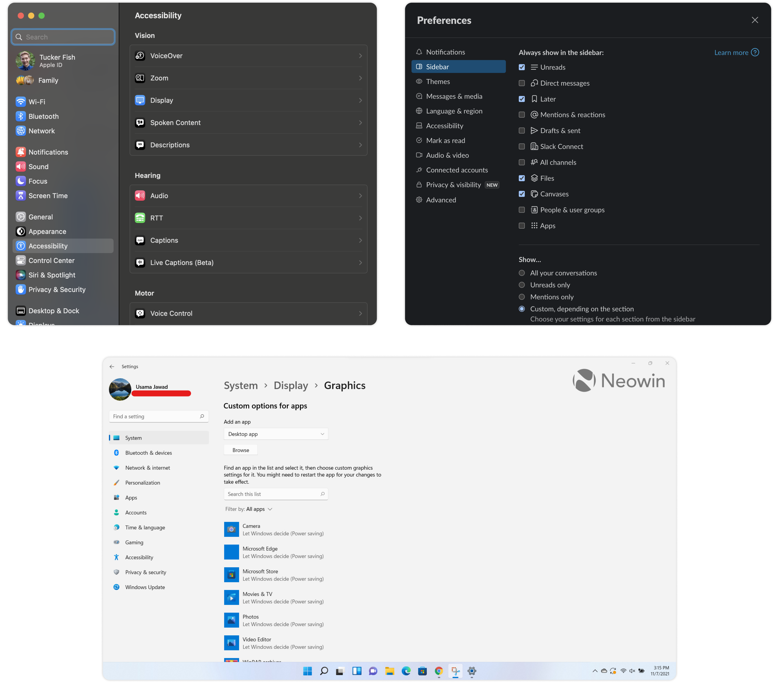
Task: Uncheck the Unreads checkbox
Action: point(522,67)
